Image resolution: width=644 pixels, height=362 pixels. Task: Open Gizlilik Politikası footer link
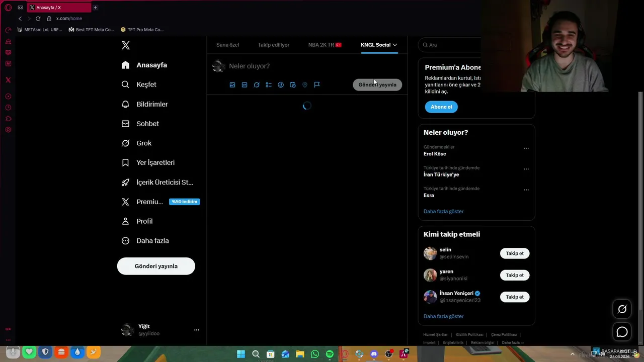(469, 334)
